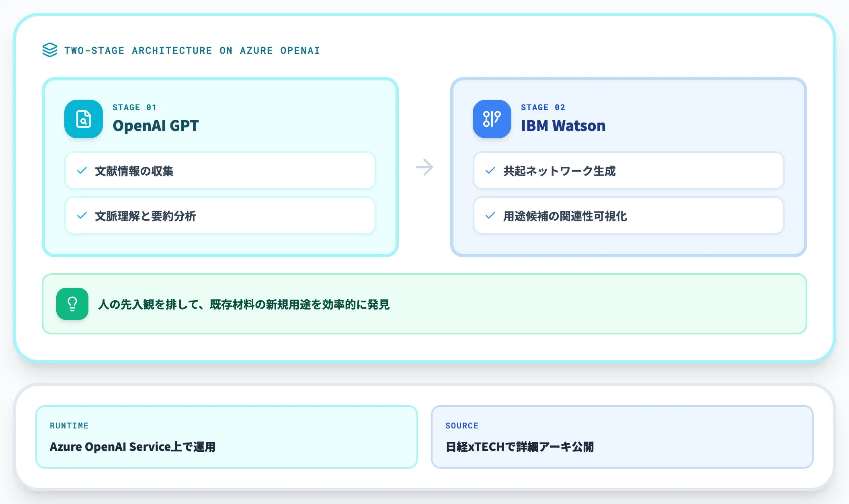The width and height of the screenshot is (849, 504).
Task: Click the IBM Watson branch icon
Action: pos(492,119)
